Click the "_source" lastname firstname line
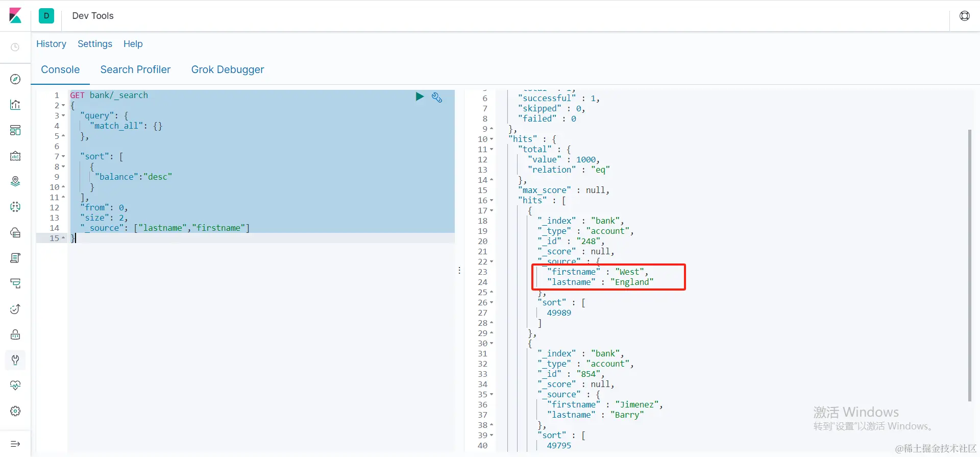980x457 pixels. tap(165, 228)
